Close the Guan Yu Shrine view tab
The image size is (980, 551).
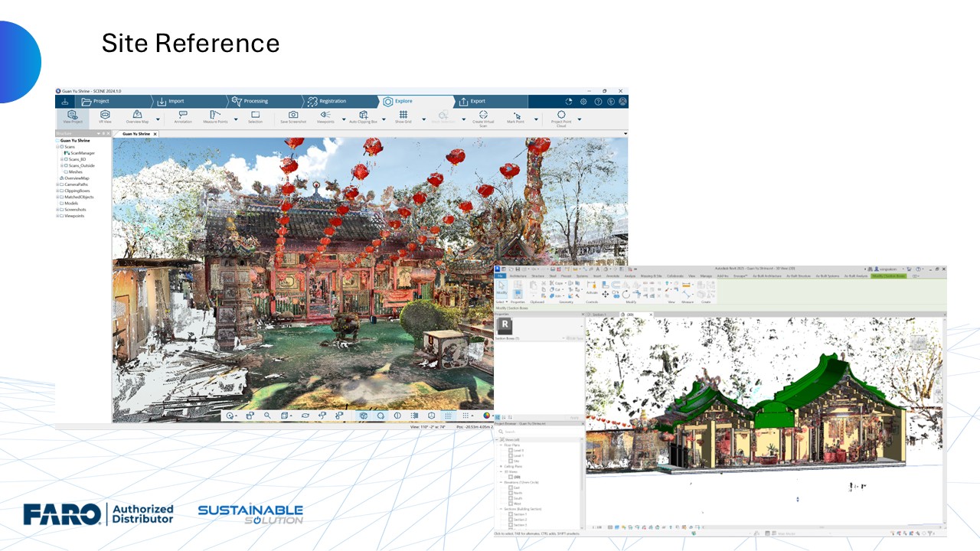click(155, 134)
